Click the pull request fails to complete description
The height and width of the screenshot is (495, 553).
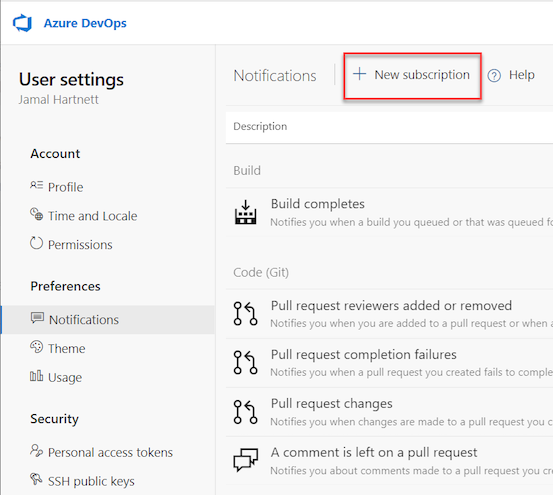click(x=412, y=372)
